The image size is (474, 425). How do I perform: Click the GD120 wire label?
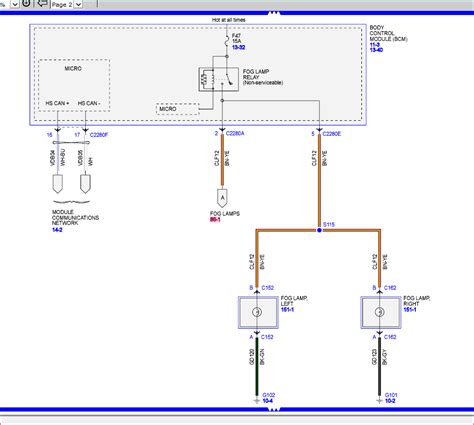coord(252,357)
